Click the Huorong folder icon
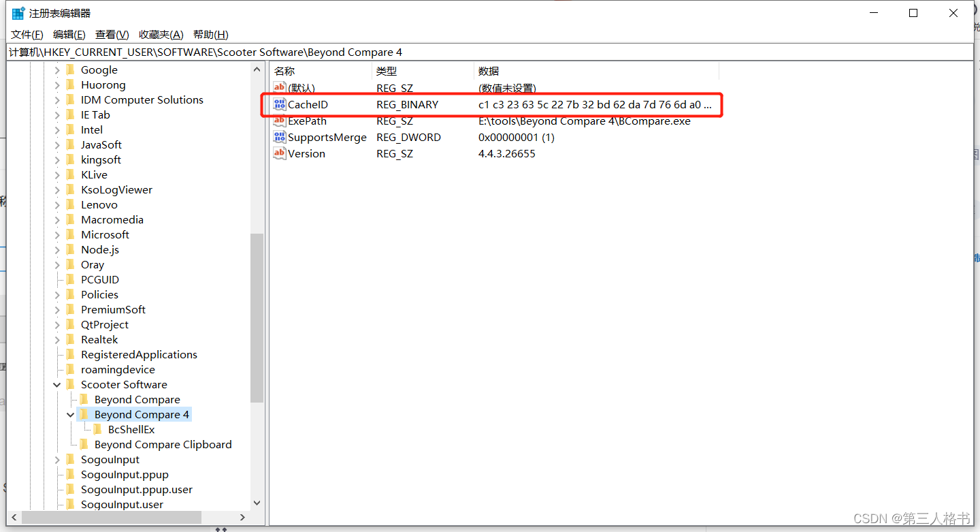The image size is (980, 532). point(71,84)
